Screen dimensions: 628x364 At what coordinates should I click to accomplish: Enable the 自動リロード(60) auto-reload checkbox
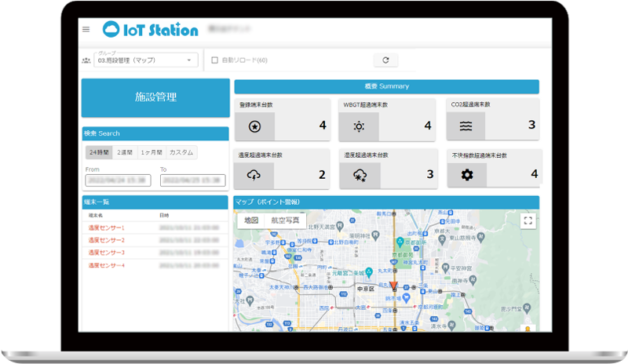click(x=215, y=60)
